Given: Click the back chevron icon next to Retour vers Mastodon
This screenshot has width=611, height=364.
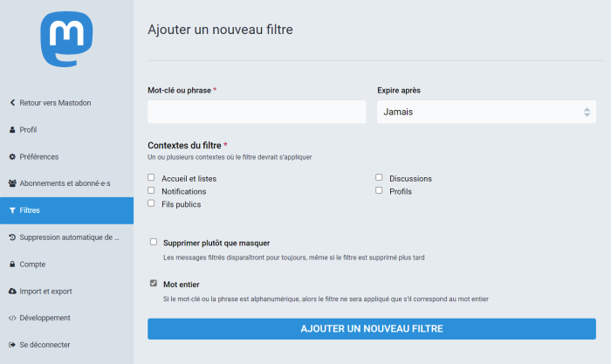Looking at the screenshot, I should (12, 102).
